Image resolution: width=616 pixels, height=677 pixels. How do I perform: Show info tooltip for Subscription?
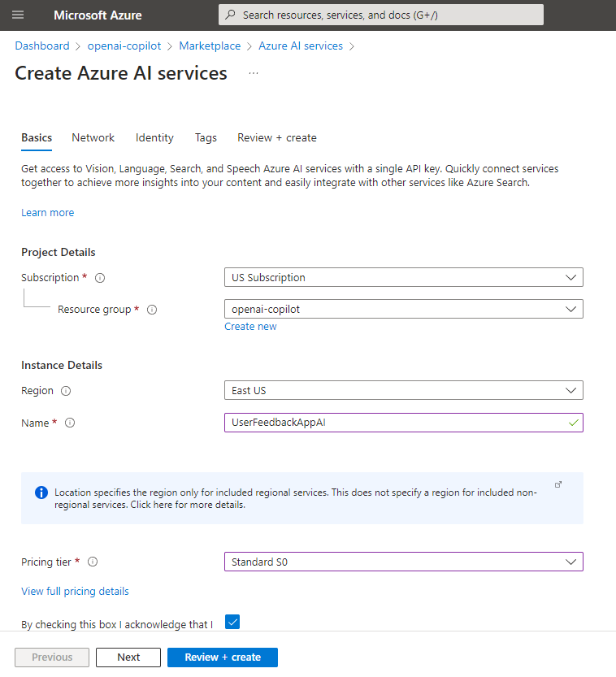tap(100, 278)
